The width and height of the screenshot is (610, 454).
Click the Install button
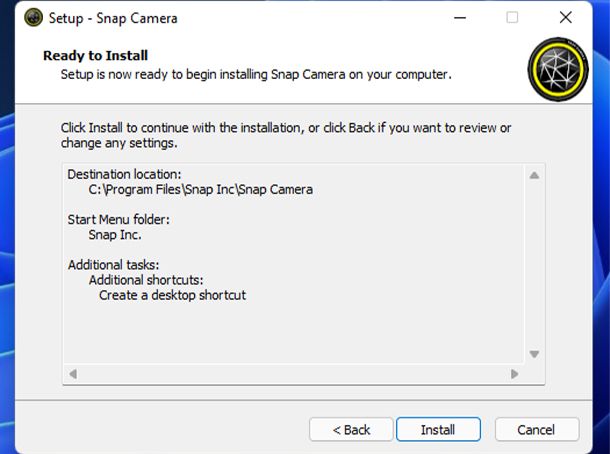click(438, 429)
